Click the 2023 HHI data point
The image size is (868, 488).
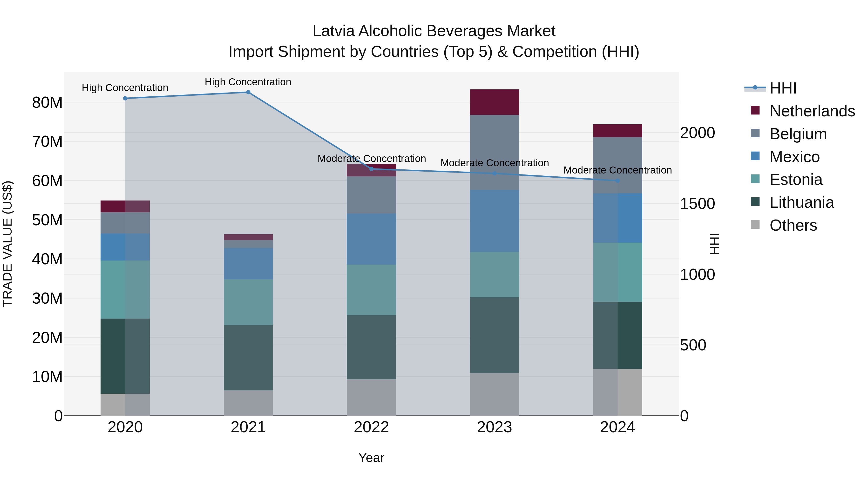click(x=494, y=174)
